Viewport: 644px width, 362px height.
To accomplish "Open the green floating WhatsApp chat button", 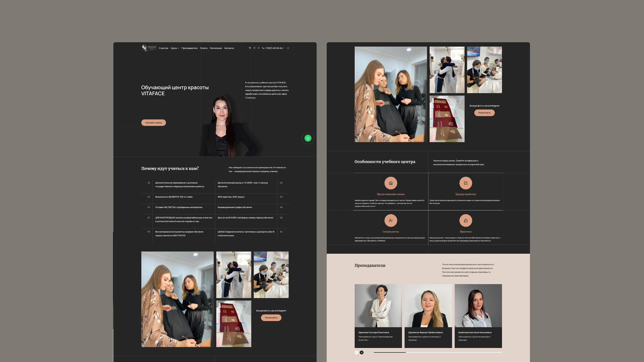I will (x=308, y=138).
